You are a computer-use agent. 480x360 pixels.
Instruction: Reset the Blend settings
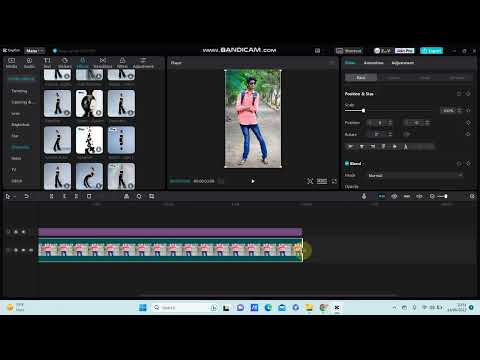pyautogui.click(x=459, y=163)
